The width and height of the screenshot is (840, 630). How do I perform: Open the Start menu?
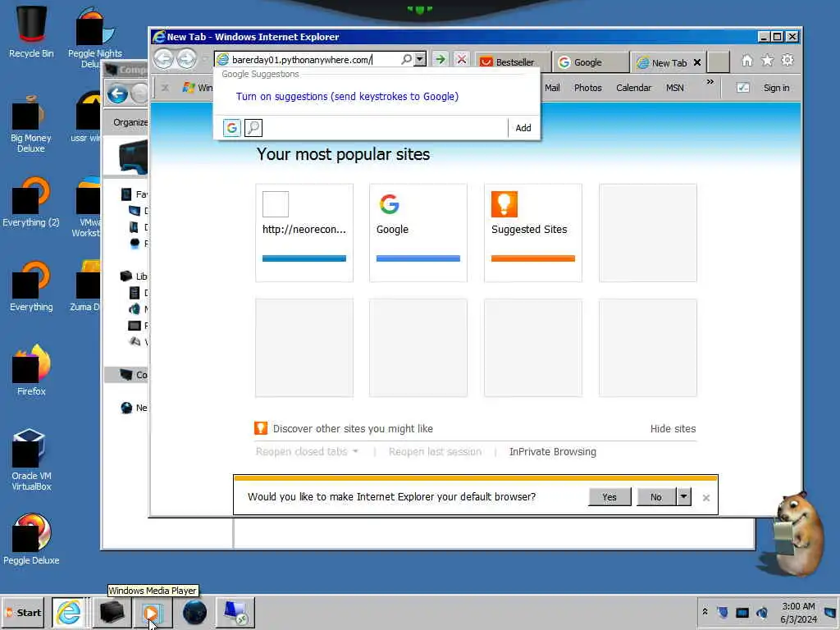(24, 612)
